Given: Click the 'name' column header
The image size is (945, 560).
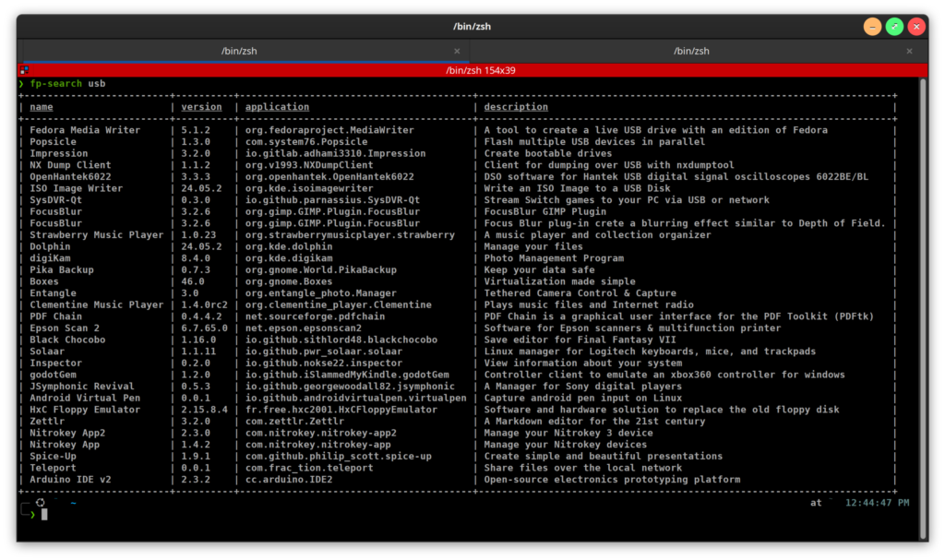Looking at the screenshot, I should (42, 107).
